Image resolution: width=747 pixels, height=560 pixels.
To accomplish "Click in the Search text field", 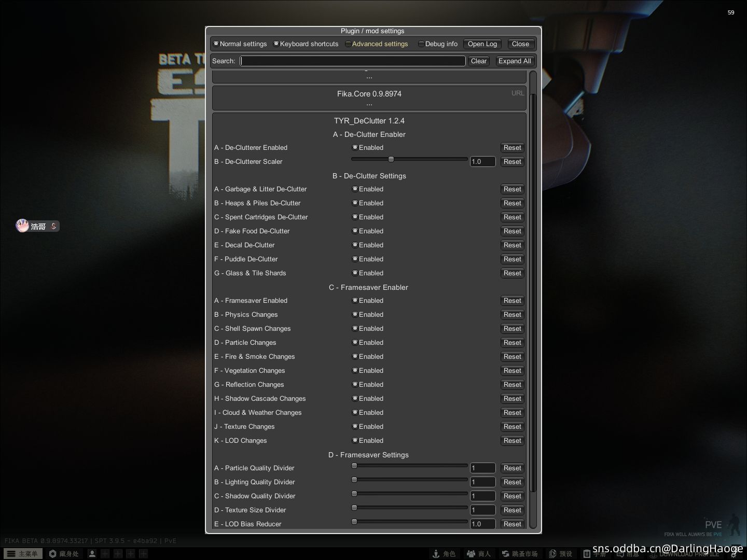I will (x=353, y=61).
